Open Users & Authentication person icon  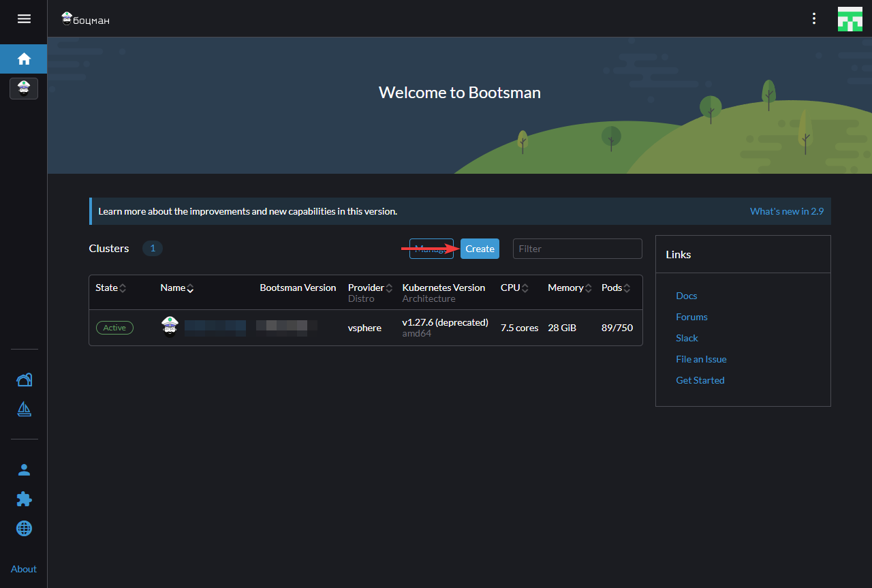[24, 469]
